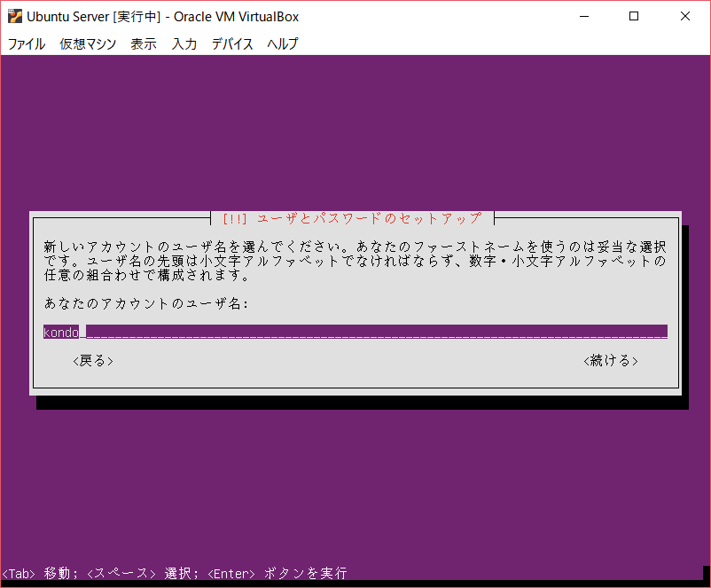This screenshot has height=588, width=711.
Task: Open the ファイル menu
Action: pyautogui.click(x=26, y=43)
